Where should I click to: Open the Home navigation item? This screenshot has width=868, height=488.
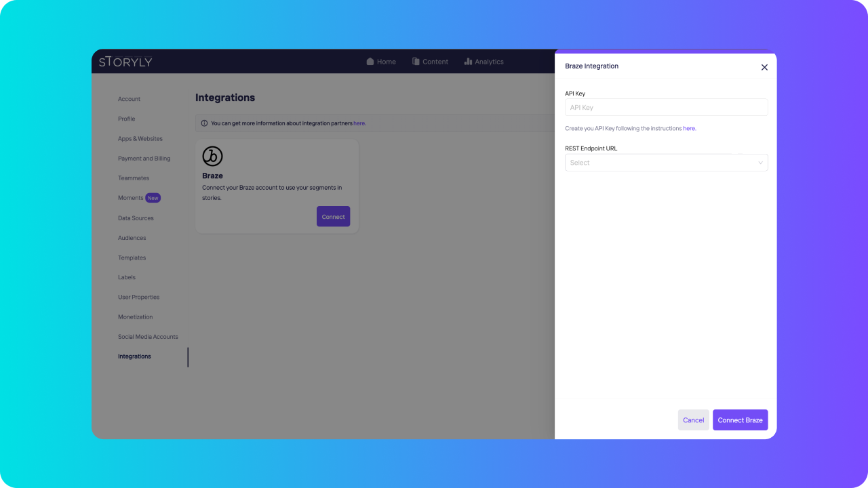[381, 62]
